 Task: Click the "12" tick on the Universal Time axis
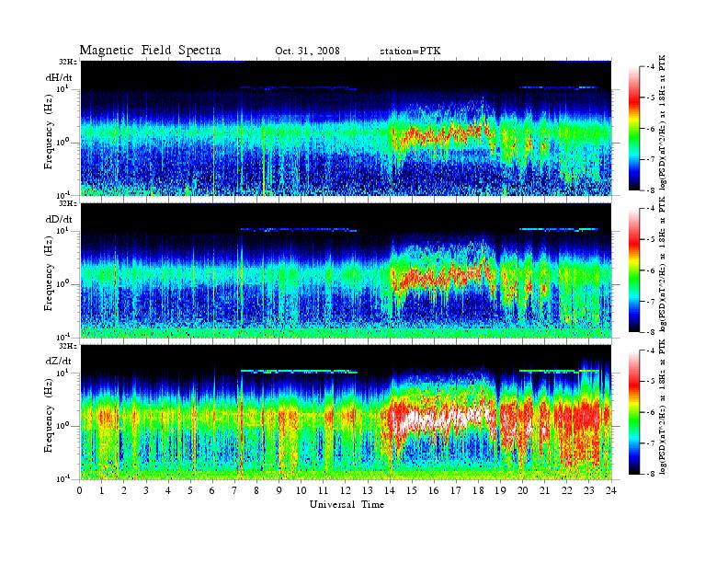click(x=346, y=490)
